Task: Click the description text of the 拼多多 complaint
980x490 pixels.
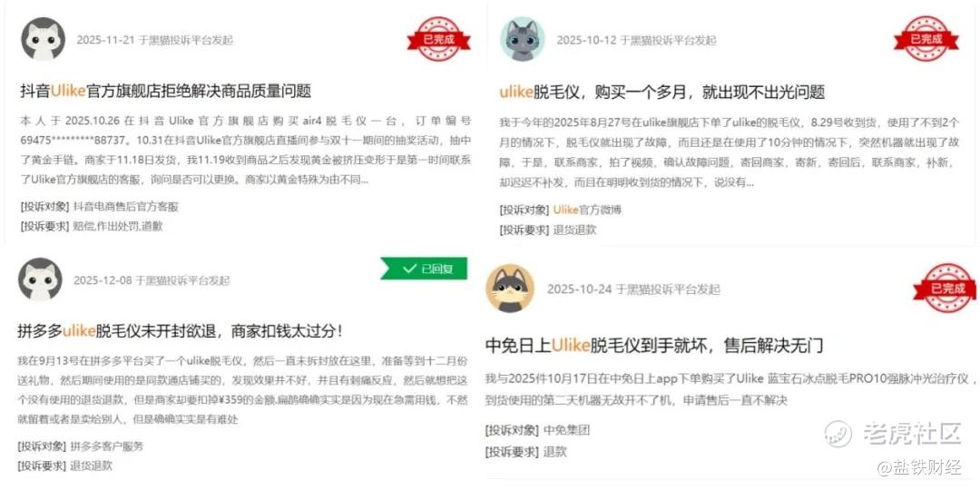Action: pyautogui.click(x=242, y=390)
